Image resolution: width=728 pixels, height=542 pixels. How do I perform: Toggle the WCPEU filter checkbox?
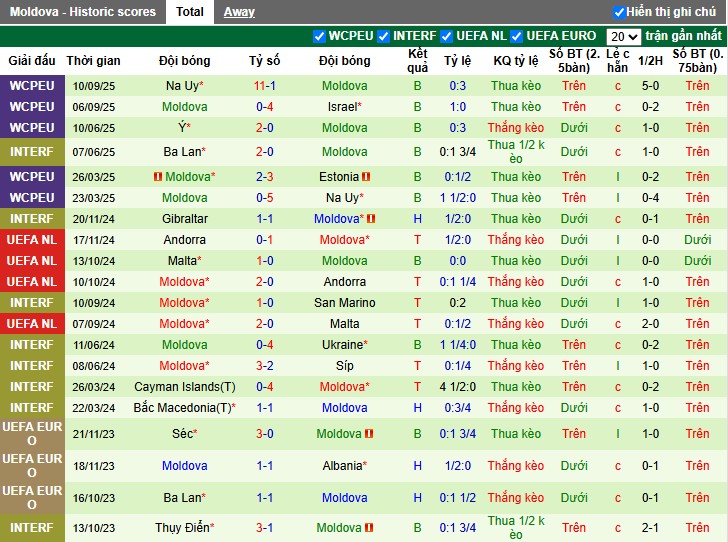point(319,36)
